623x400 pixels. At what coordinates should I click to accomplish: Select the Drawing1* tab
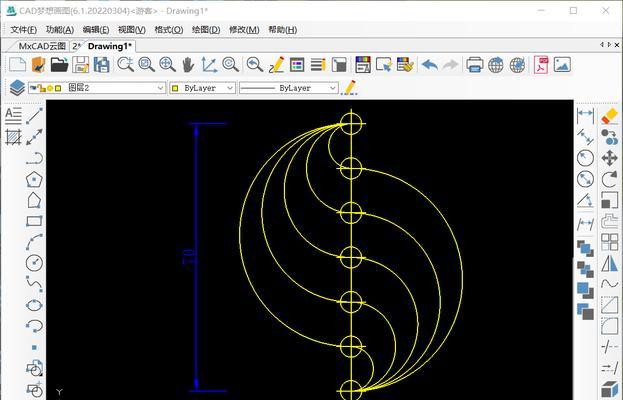(110, 46)
